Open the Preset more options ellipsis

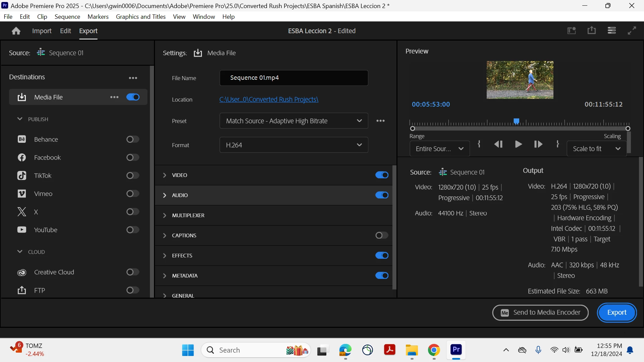tap(380, 121)
